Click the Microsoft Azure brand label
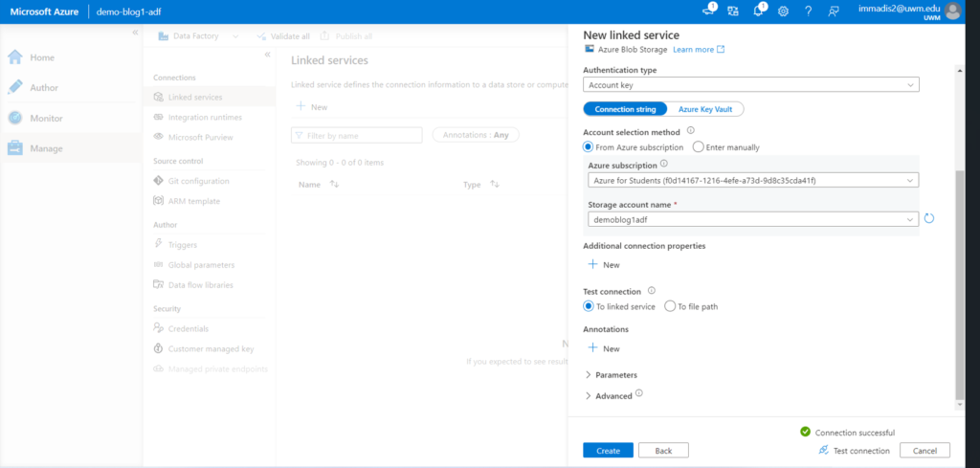The width and height of the screenshot is (980, 468). click(x=44, y=11)
